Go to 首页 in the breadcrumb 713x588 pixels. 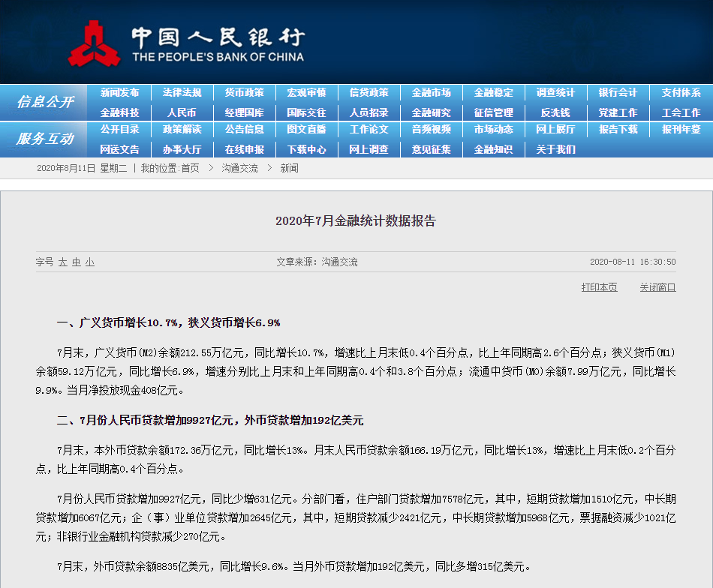190,169
